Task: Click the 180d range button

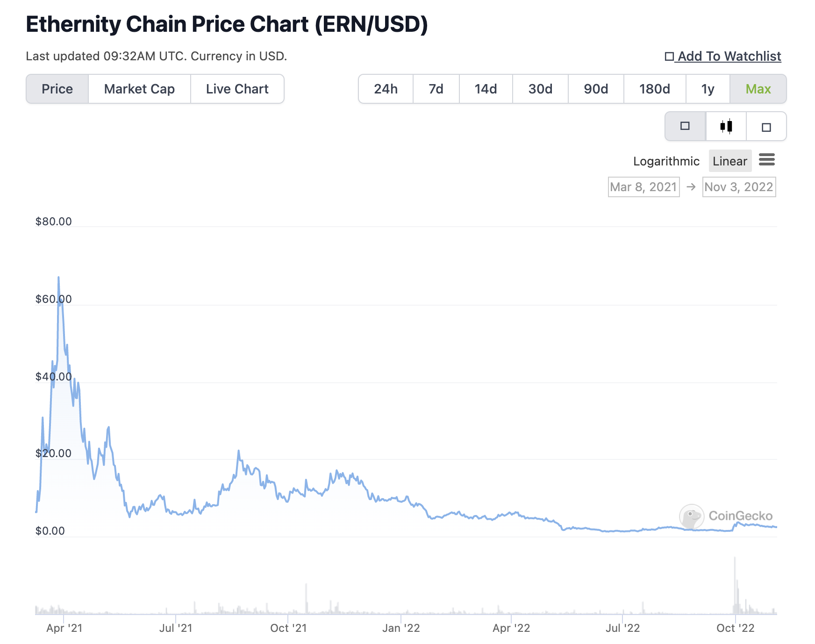Action: [x=654, y=89]
